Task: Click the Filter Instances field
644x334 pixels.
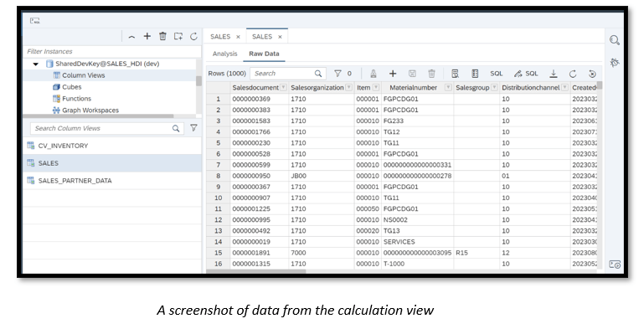Action: pyautogui.click(x=111, y=51)
